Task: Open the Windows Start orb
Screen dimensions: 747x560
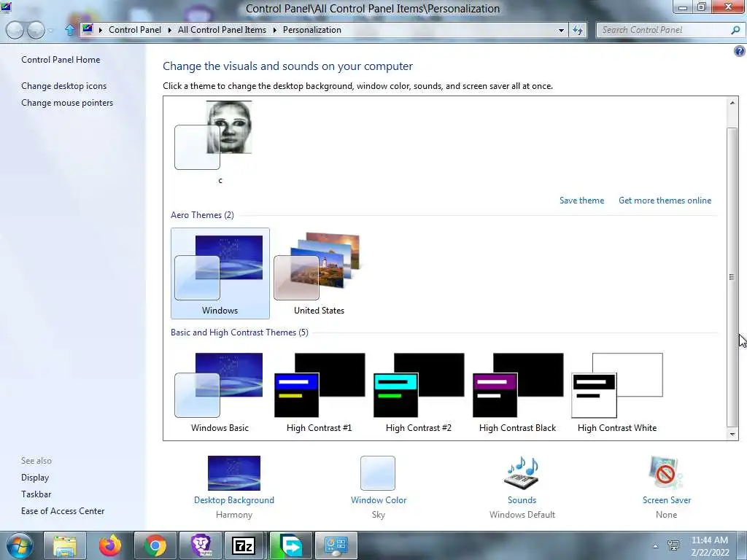Action: (20, 545)
